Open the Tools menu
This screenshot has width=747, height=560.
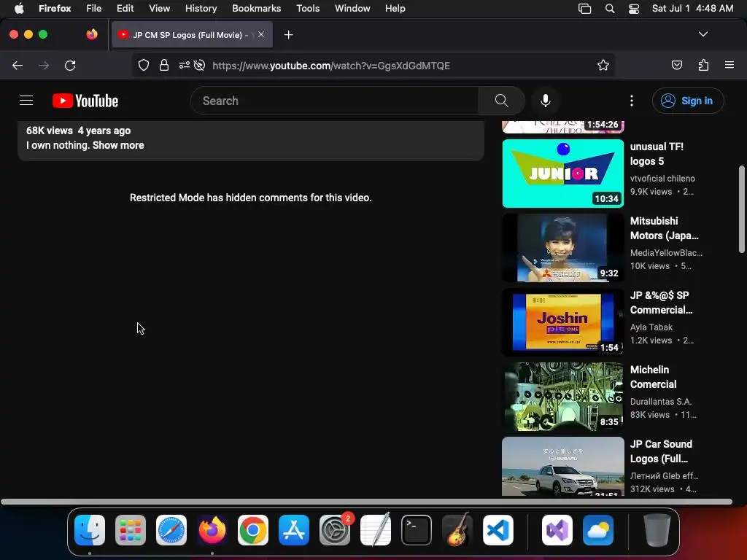coord(308,9)
